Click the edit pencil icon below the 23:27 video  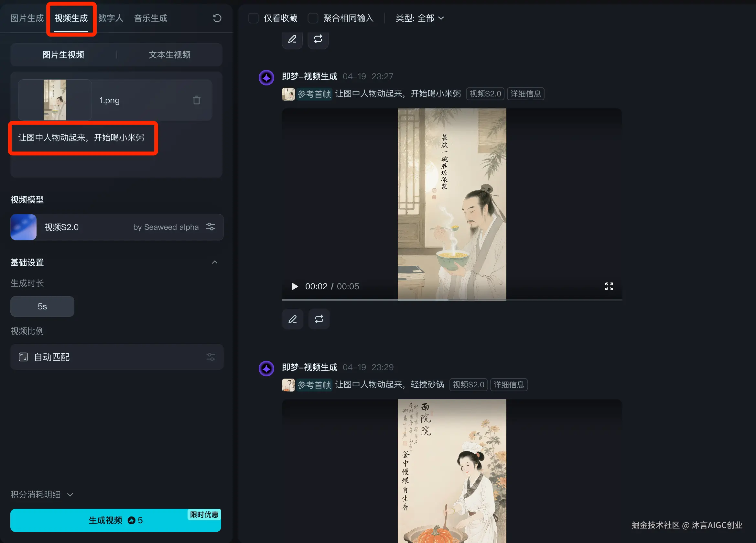[x=292, y=319]
